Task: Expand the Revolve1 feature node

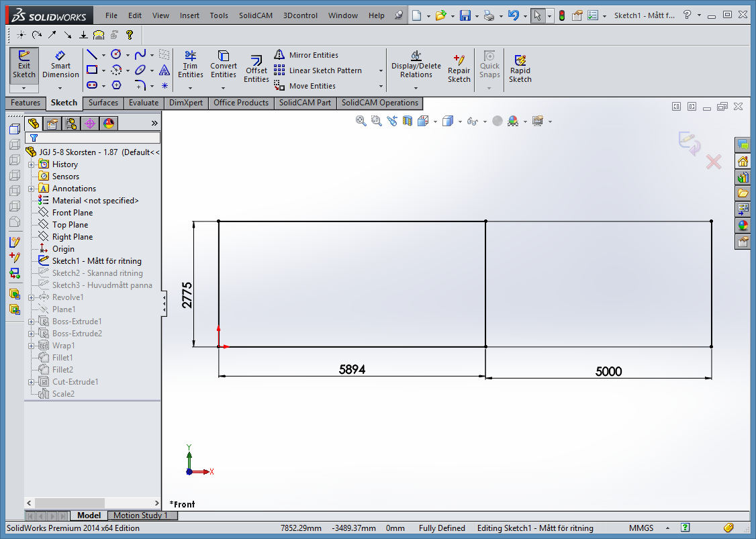Action: coord(32,297)
